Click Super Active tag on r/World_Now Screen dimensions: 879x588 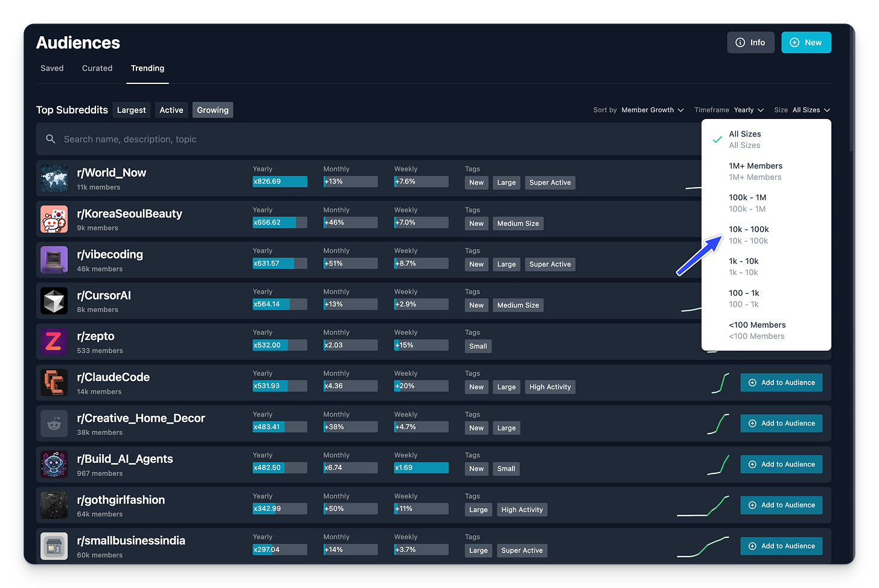[x=550, y=182]
